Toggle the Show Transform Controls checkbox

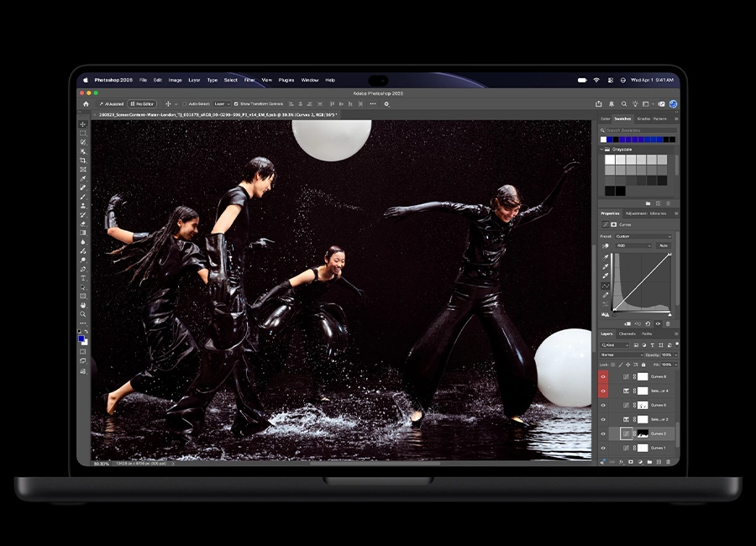pos(236,103)
